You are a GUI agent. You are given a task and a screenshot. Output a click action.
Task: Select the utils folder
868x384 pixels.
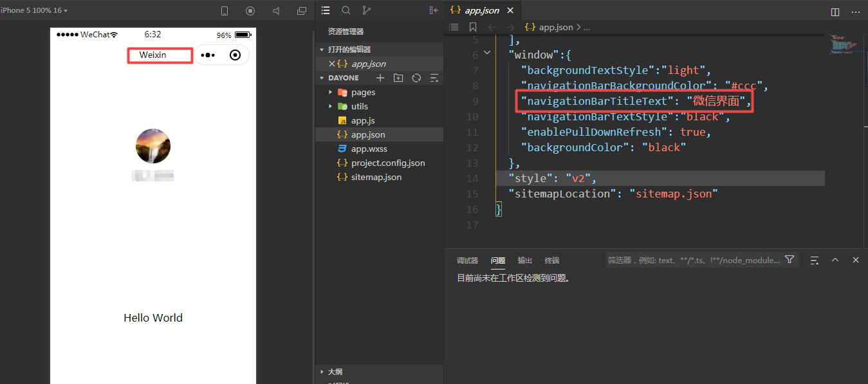point(360,106)
